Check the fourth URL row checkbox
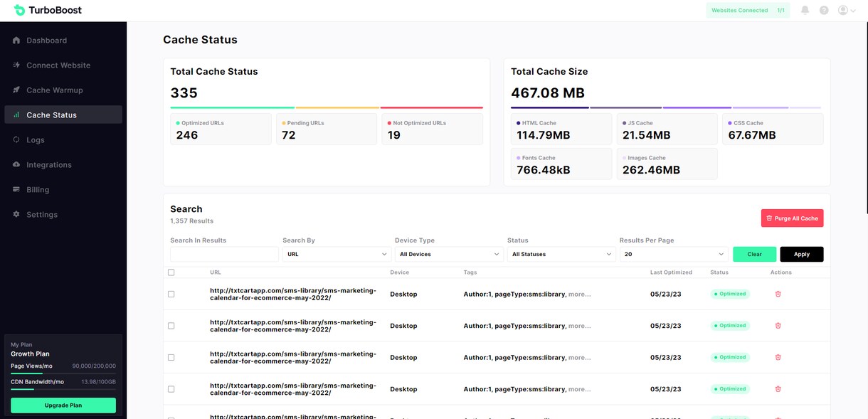This screenshot has width=868, height=419. pos(171,389)
